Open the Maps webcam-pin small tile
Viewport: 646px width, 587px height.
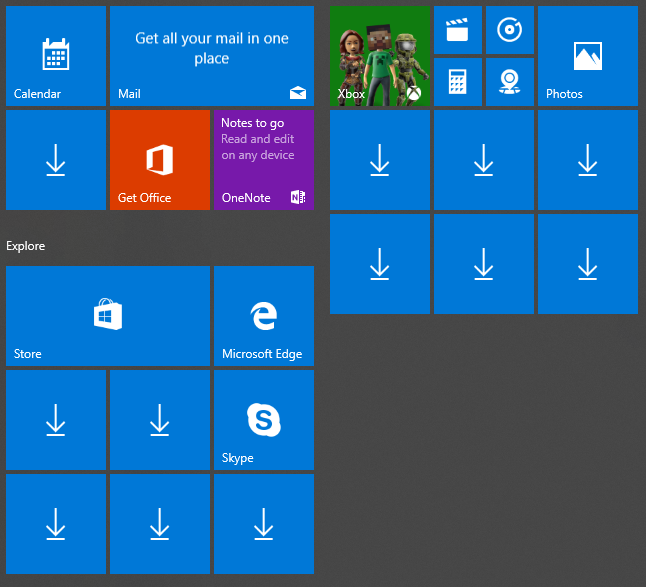coord(510,82)
